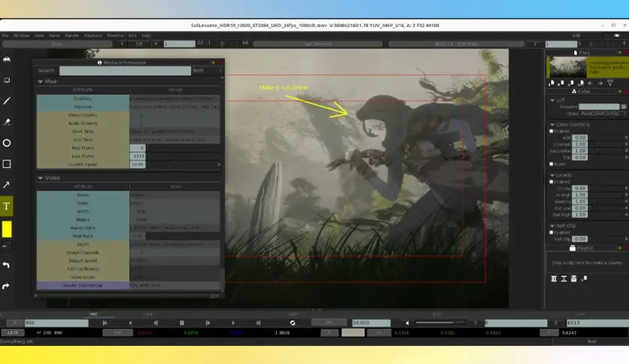
Task: Select the rectangle shape tool
Action: point(7,164)
